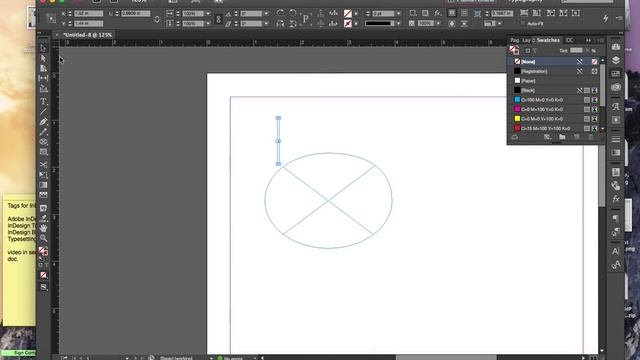Click the Tint value field in Swatches

coord(576,50)
